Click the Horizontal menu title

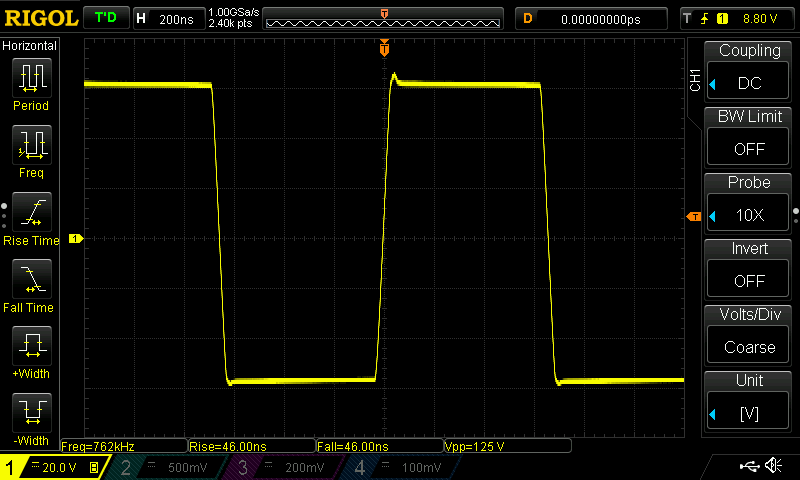coord(30,46)
